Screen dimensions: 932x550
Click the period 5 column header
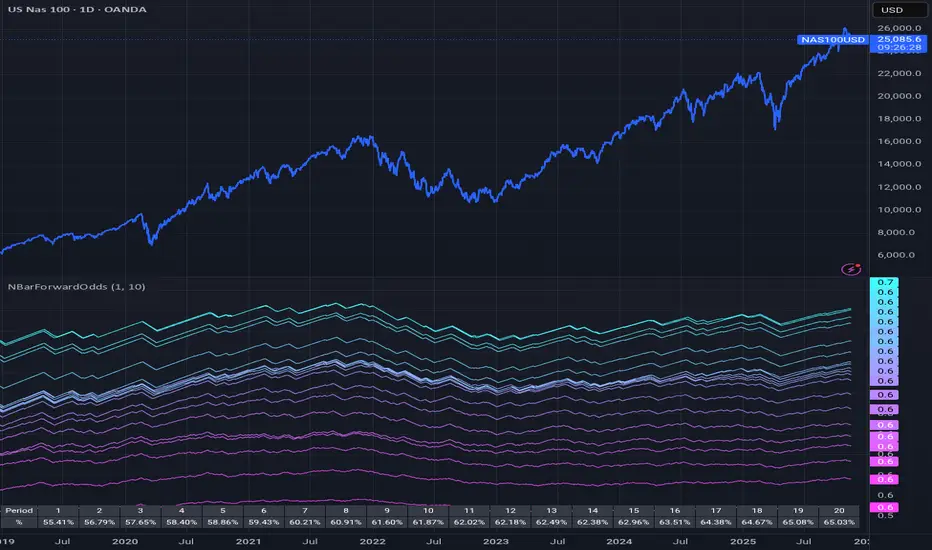point(223,510)
